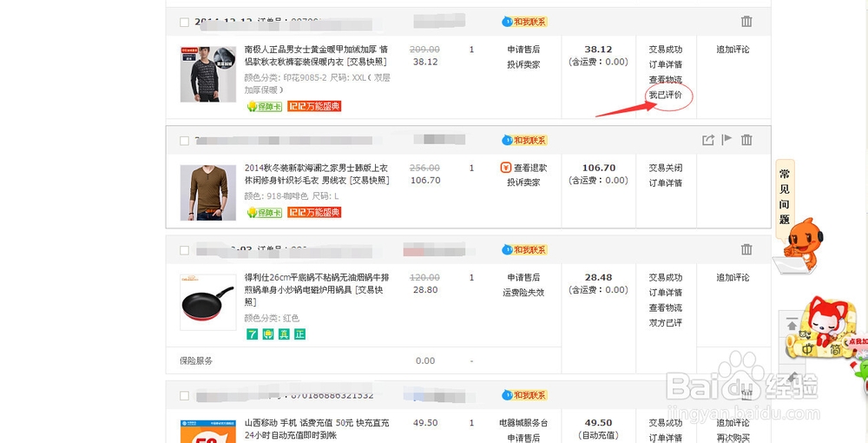Image resolution: width=868 pixels, height=443 pixels.
Task: Open 订单详情 for the 南极人 order
Action: coord(666,64)
